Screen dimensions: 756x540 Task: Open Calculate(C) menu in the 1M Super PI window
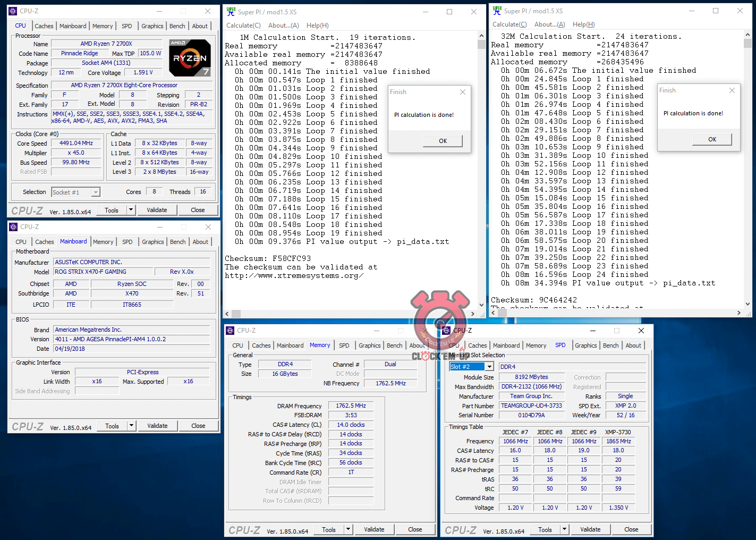pyautogui.click(x=243, y=26)
